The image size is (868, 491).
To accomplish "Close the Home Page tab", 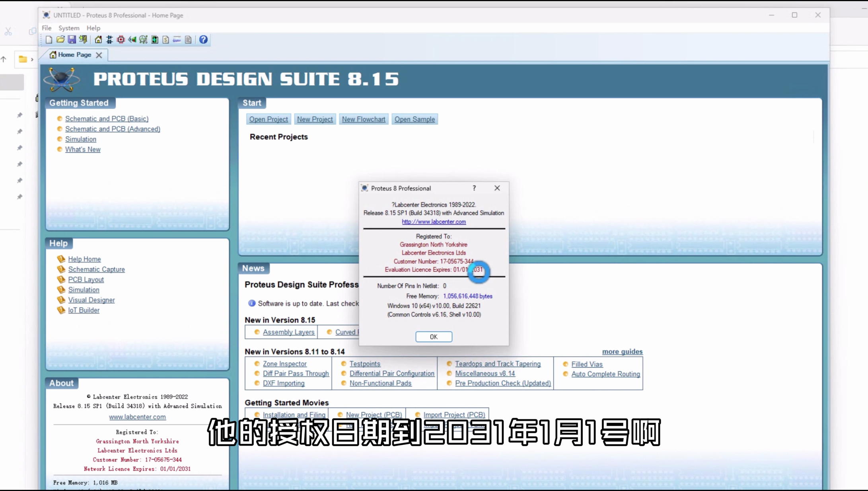I will (x=99, y=55).
